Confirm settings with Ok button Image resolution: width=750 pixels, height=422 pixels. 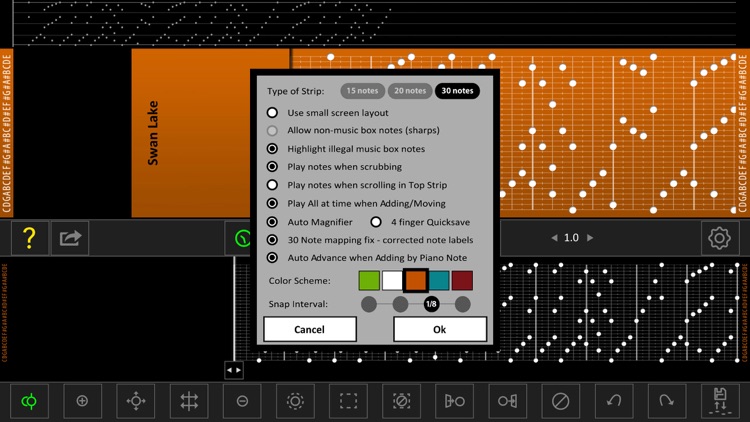click(440, 329)
